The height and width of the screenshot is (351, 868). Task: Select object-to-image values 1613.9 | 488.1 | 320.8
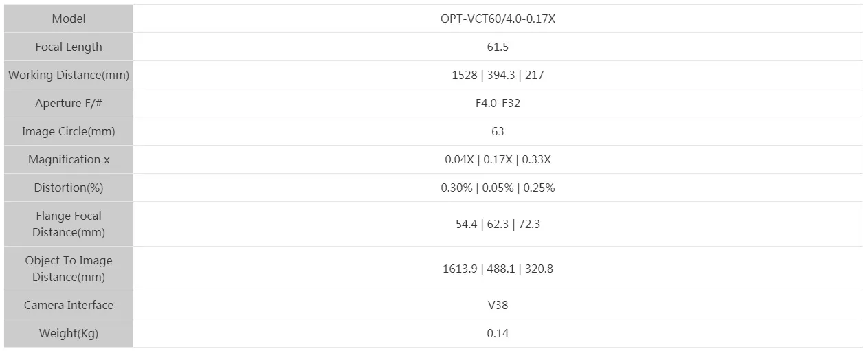click(x=498, y=269)
